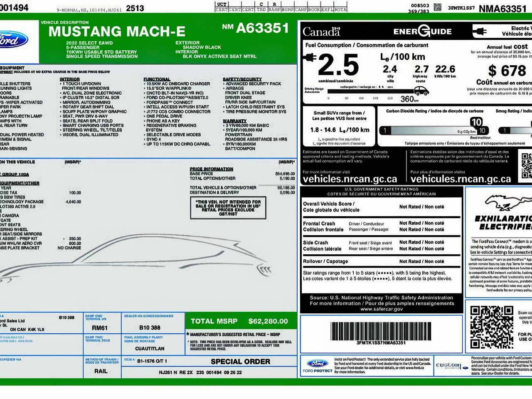Image resolution: width=532 pixels, height=399 pixels.
Task: Select the vehicle outline sketch
Action: [158, 254]
